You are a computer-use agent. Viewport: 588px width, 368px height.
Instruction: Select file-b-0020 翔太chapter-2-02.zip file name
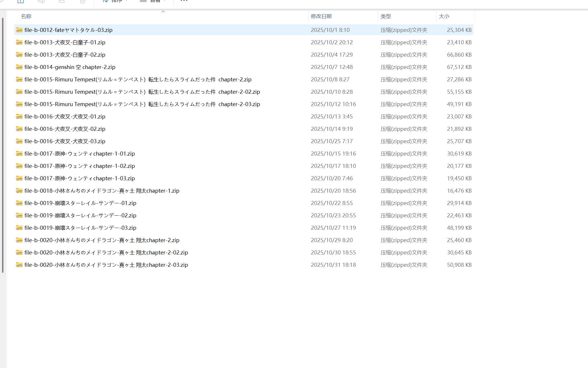tap(106, 252)
